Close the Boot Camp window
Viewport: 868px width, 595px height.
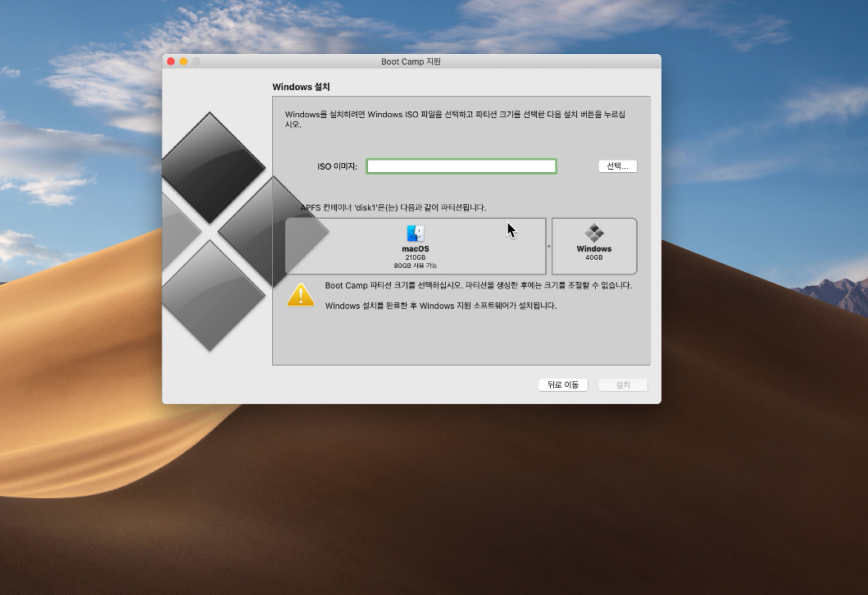171,61
